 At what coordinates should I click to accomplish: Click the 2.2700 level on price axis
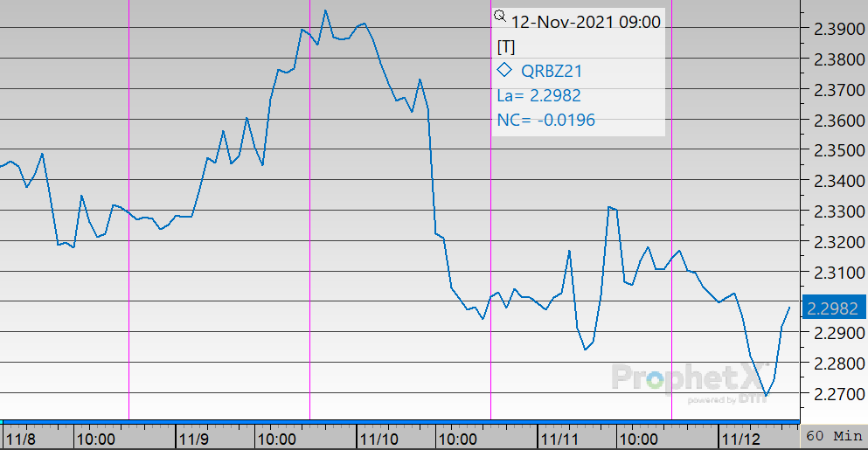[x=834, y=394]
